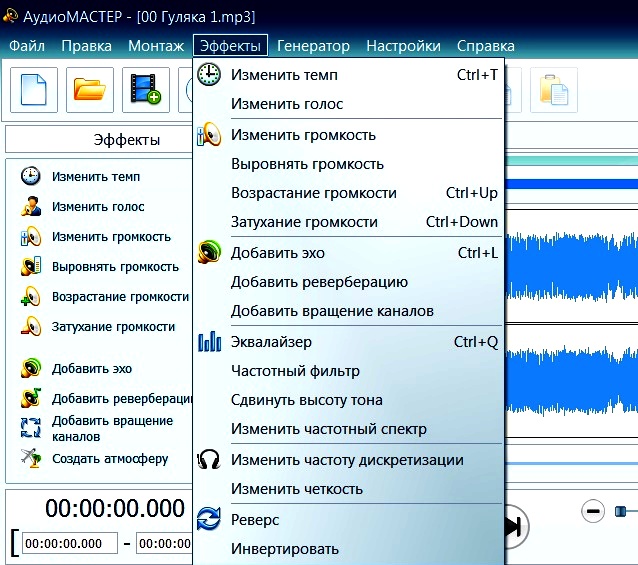Viewport: 638px width, 565px height.
Task: Open the Монтаж menu
Action: click(155, 46)
